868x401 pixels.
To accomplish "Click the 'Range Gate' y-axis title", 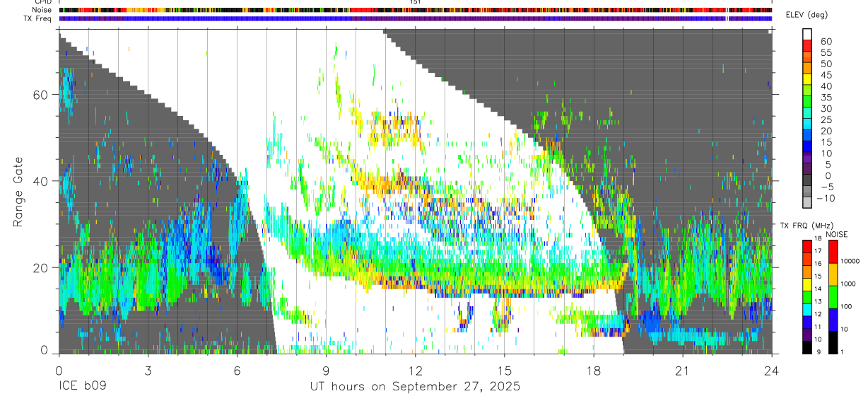I will [19, 192].
